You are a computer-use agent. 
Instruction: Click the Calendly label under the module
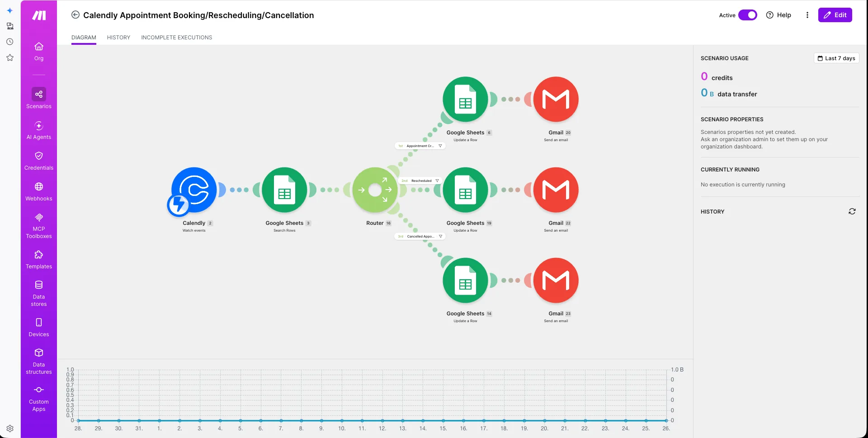coord(194,223)
